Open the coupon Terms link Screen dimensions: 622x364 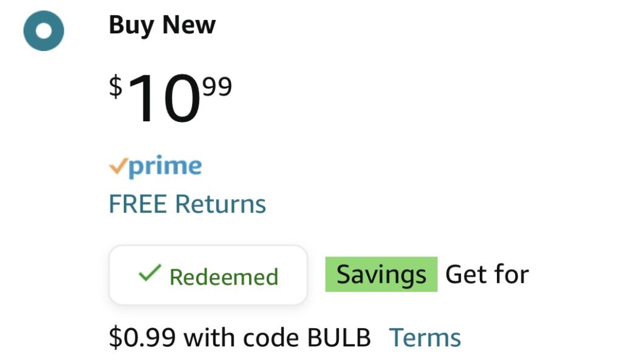425,338
